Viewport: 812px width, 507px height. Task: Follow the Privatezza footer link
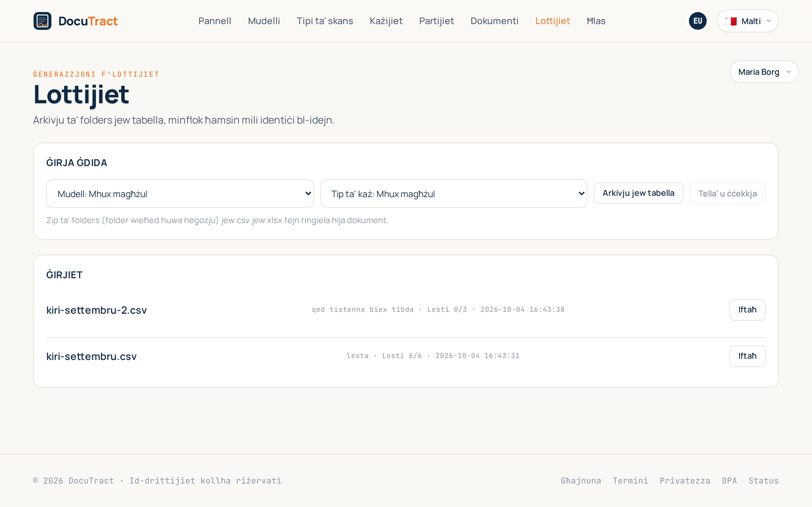(685, 480)
